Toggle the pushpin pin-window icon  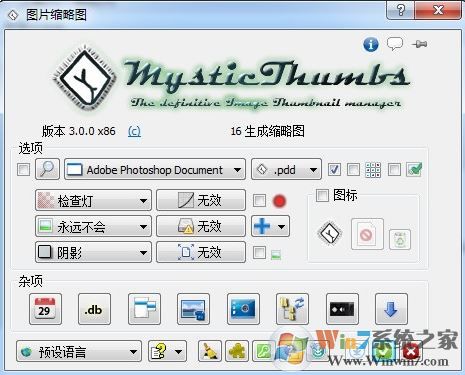tap(419, 44)
